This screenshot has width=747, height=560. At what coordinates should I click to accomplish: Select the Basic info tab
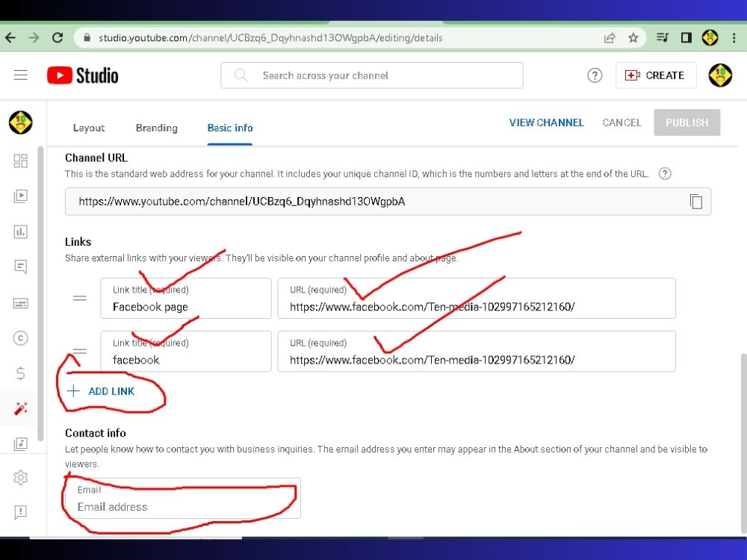point(230,128)
